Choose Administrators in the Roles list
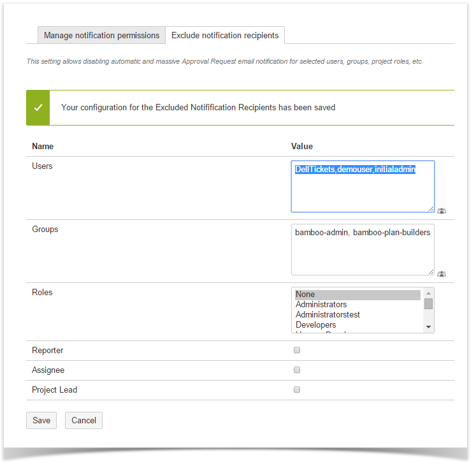This screenshot has width=476, height=466. click(x=357, y=305)
